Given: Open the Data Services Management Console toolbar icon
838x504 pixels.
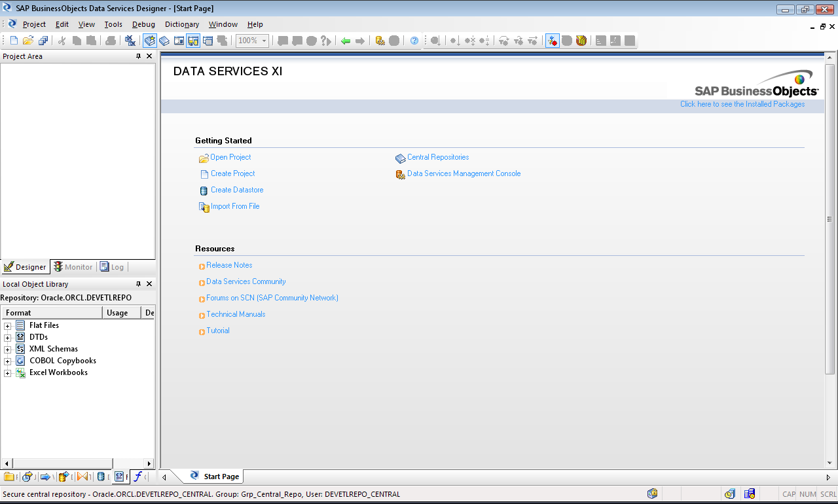Looking at the screenshot, I should tap(380, 41).
